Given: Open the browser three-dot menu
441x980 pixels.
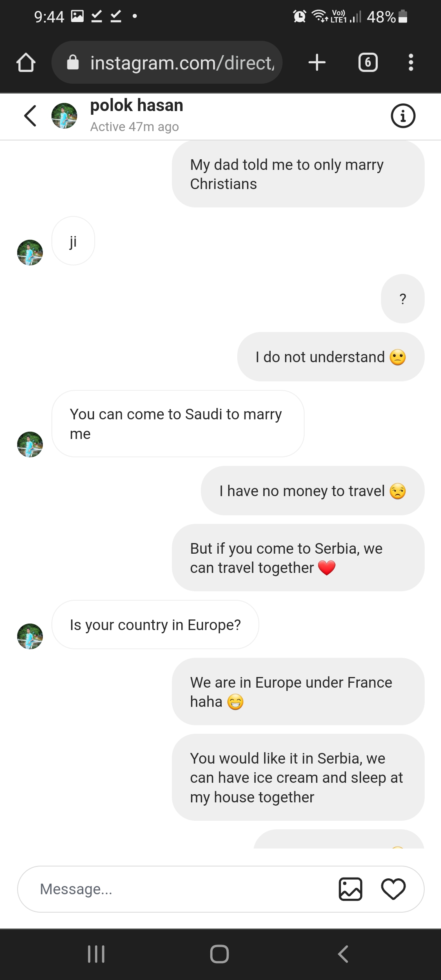Looking at the screenshot, I should click(x=411, y=63).
